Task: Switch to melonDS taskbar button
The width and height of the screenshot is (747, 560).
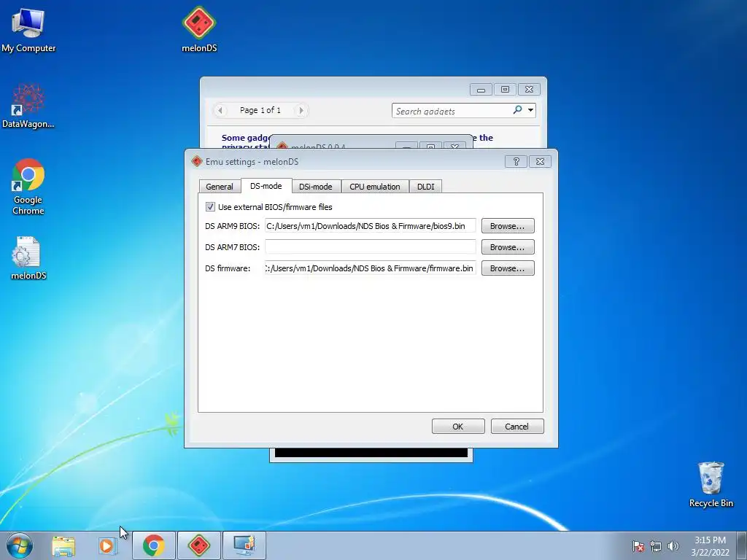Action: pyautogui.click(x=198, y=545)
